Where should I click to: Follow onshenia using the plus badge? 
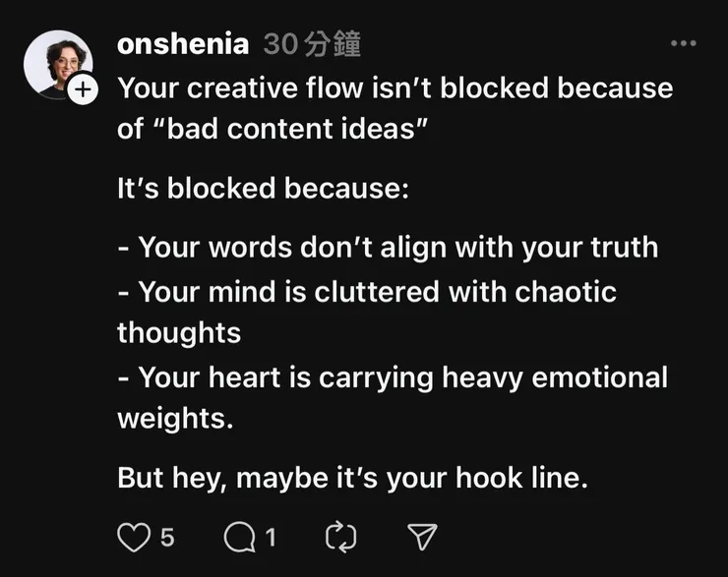86,89
